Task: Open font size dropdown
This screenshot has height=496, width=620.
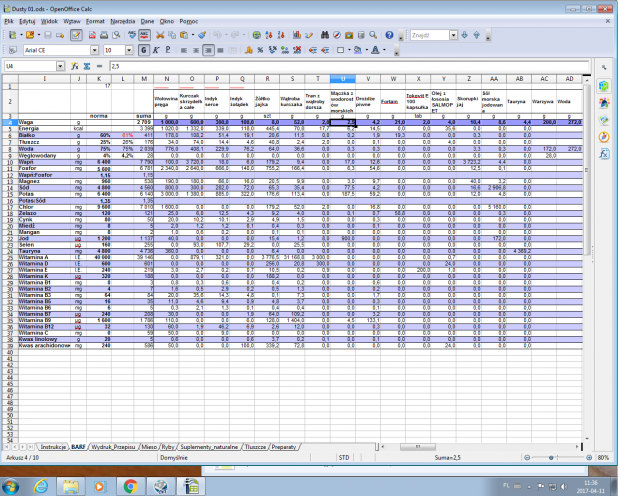Action: point(129,50)
